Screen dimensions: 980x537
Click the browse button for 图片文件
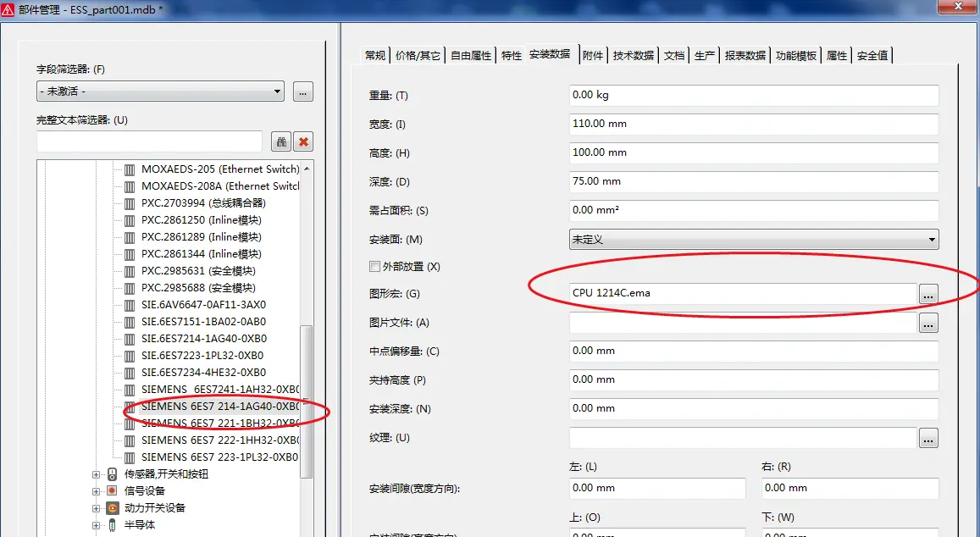[928, 323]
